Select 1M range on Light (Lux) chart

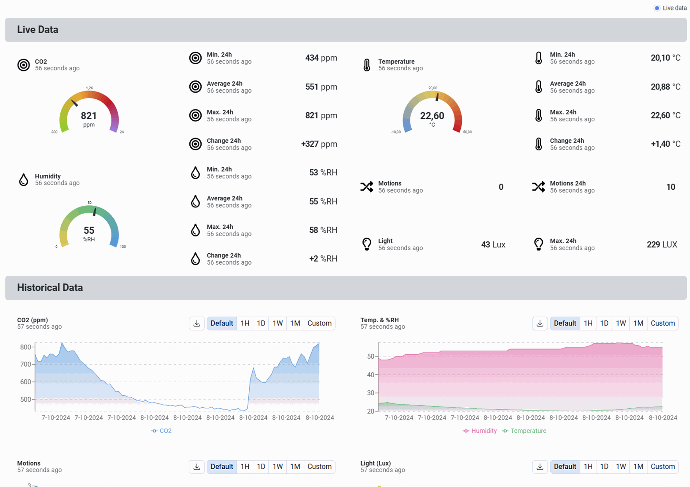tap(639, 466)
